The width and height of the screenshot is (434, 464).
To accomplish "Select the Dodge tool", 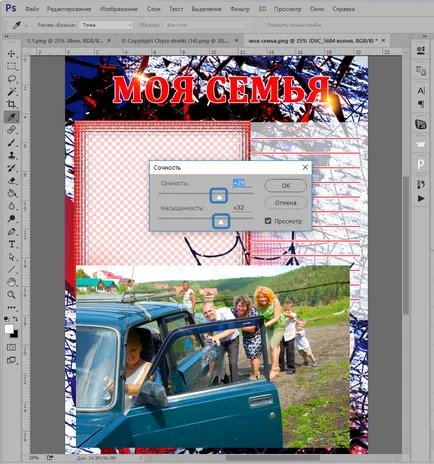I will pos(11,219).
